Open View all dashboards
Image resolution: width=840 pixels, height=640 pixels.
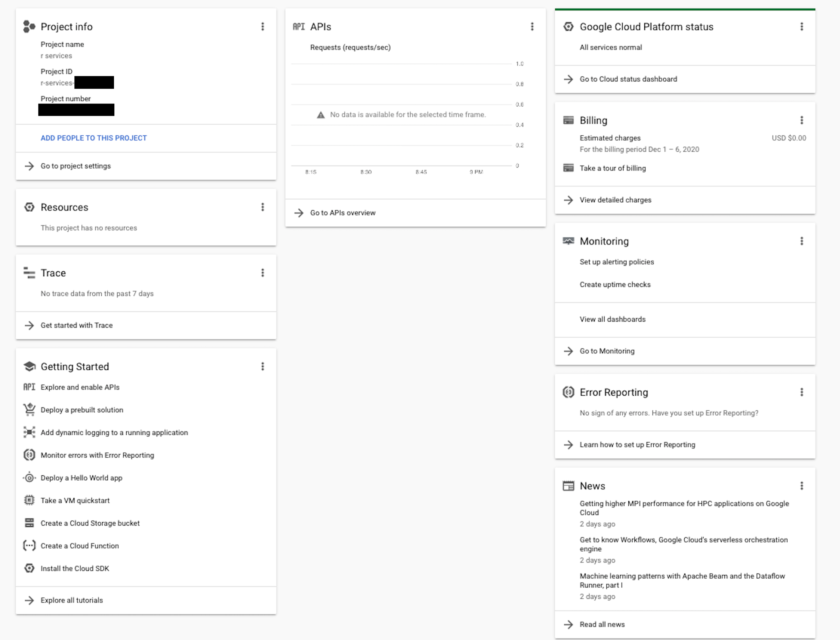click(613, 319)
